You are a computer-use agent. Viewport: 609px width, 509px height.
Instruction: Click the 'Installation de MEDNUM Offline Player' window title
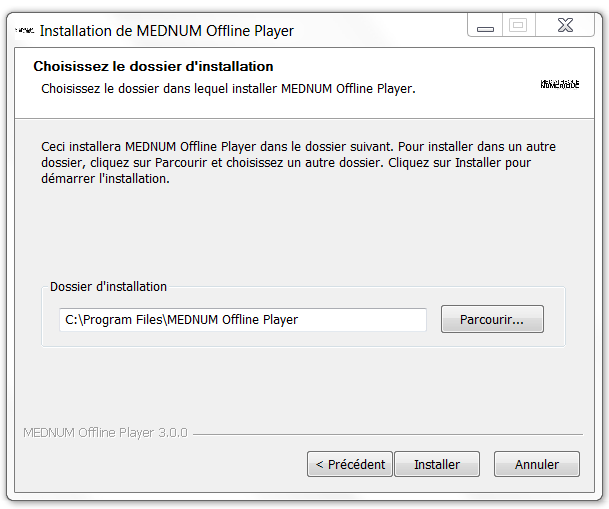pyautogui.click(x=166, y=31)
